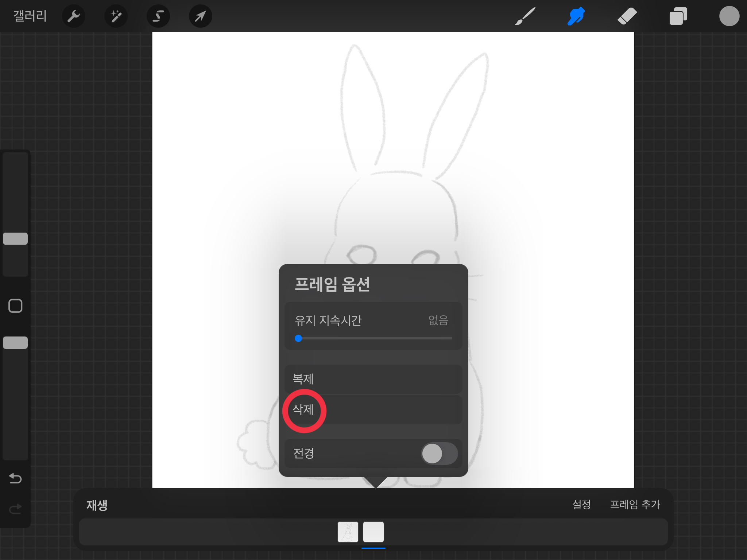Click the 복제 duplicate frame option

pyautogui.click(x=373, y=379)
